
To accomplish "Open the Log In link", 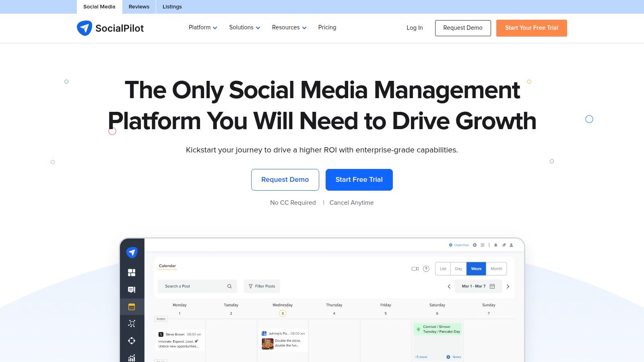I will [x=415, y=28].
